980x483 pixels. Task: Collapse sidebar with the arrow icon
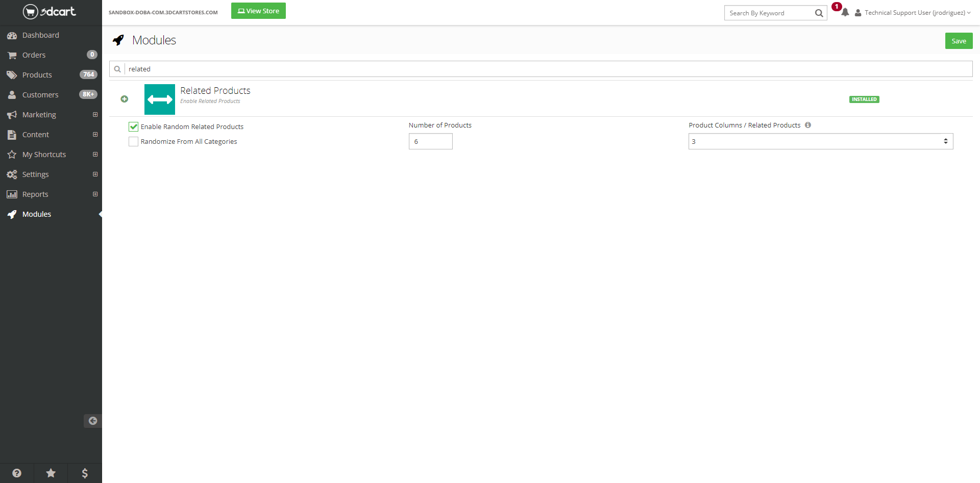[92, 421]
